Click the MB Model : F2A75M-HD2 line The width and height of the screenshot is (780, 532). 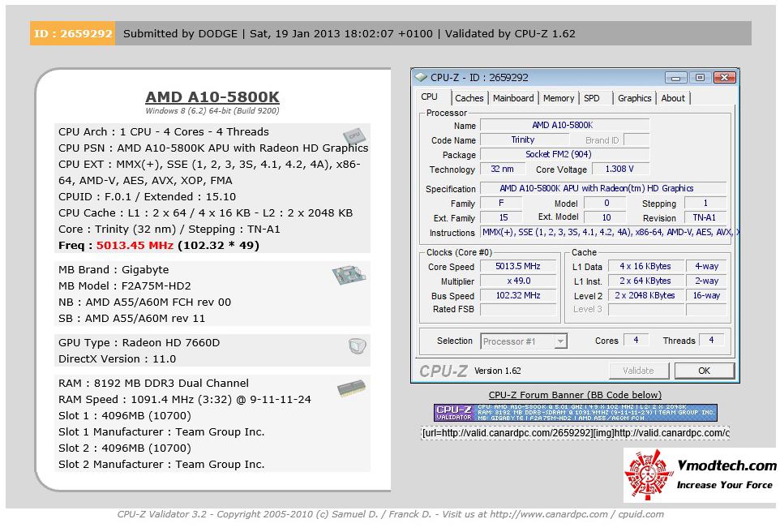tap(124, 285)
